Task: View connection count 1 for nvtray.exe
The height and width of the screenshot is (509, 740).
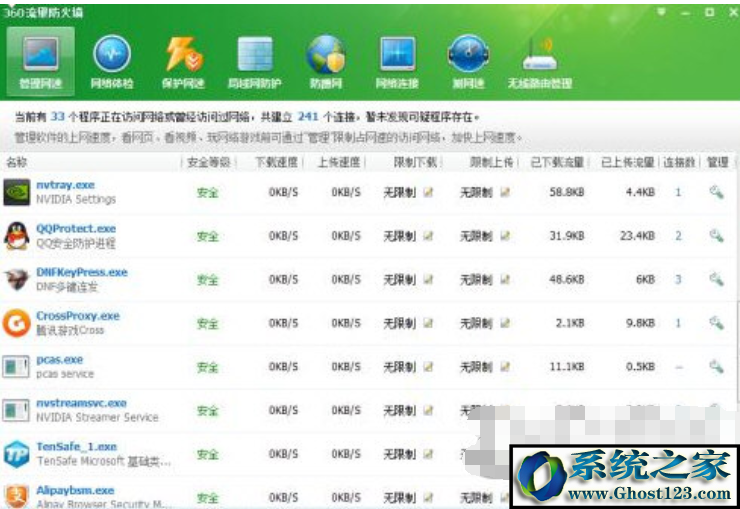Action: click(x=678, y=192)
